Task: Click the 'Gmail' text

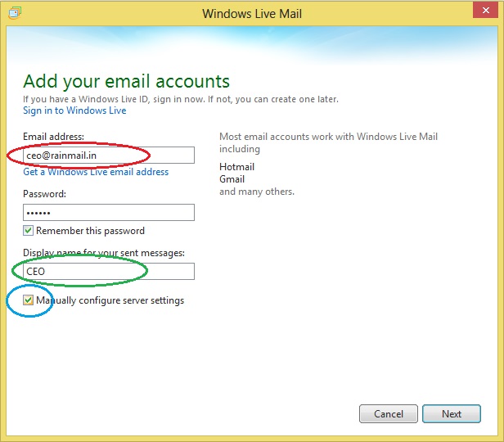Action: 232,179
